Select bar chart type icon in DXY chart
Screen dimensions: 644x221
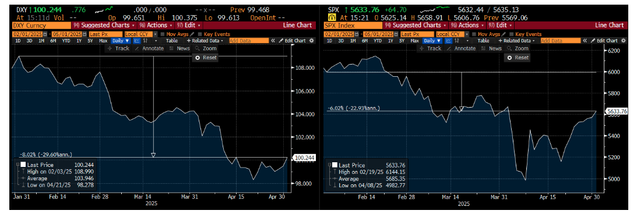coord(145,41)
